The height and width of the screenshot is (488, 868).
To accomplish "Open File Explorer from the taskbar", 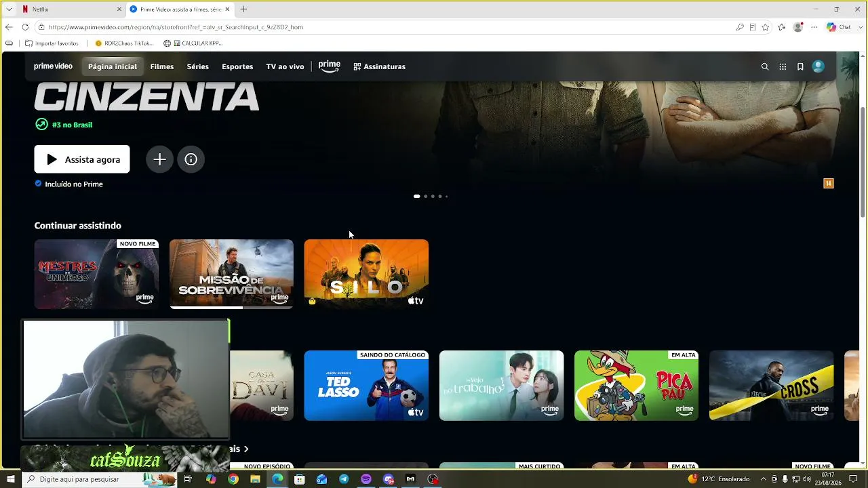I will point(256,479).
